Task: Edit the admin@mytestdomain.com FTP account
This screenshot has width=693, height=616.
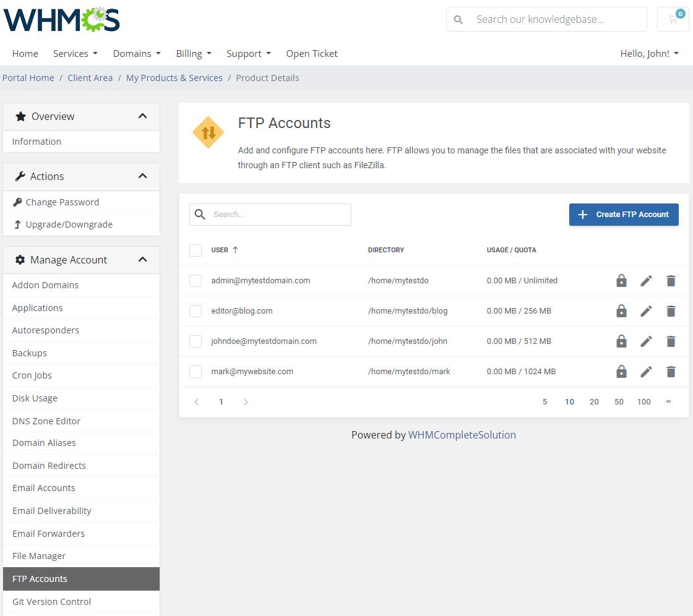Action: point(646,281)
